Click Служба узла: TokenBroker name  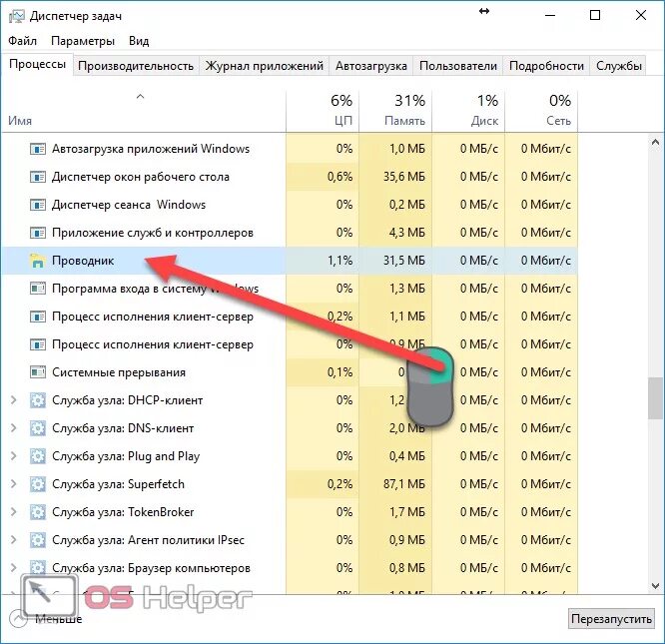point(123,512)
